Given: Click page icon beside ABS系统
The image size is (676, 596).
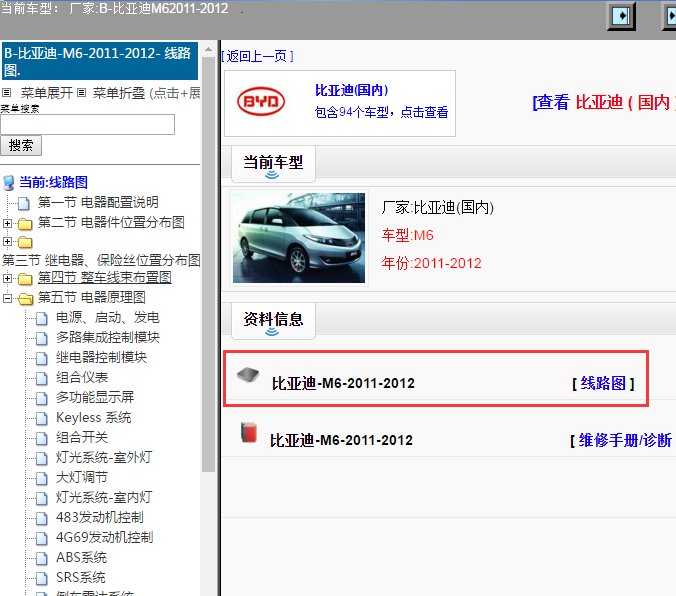Looking at the screenshot, I should coord(42,558).
